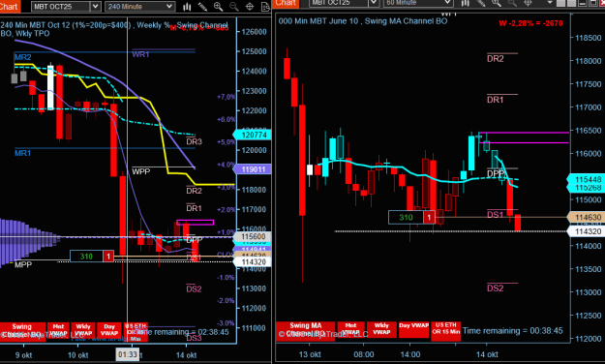Image resolution: width=605 pixels, height=364 pixels.
Task: Click DS2 label in left chart
Action: [194, 289]
